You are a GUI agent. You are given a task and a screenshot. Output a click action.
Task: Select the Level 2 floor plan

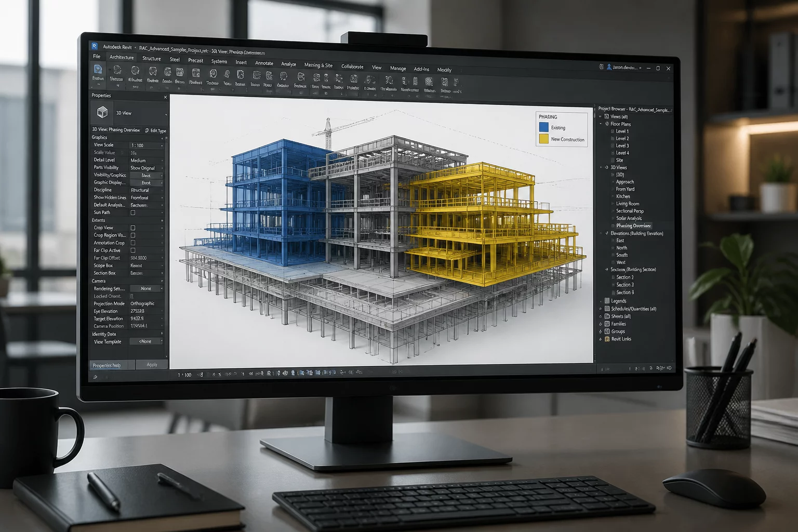coord(622,138)
